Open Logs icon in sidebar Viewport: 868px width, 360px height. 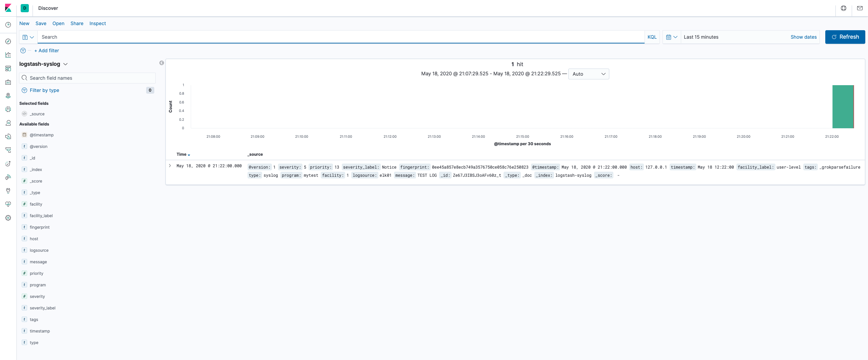[x=8, y=136]
